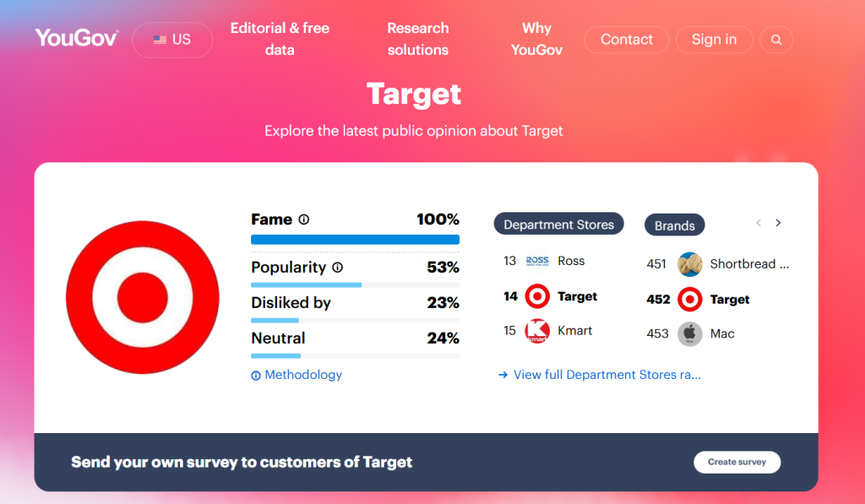Viewport: 865px width, 504px height.
Task: Go to next rankings with right chevron
Action: [x=778, y=223]
